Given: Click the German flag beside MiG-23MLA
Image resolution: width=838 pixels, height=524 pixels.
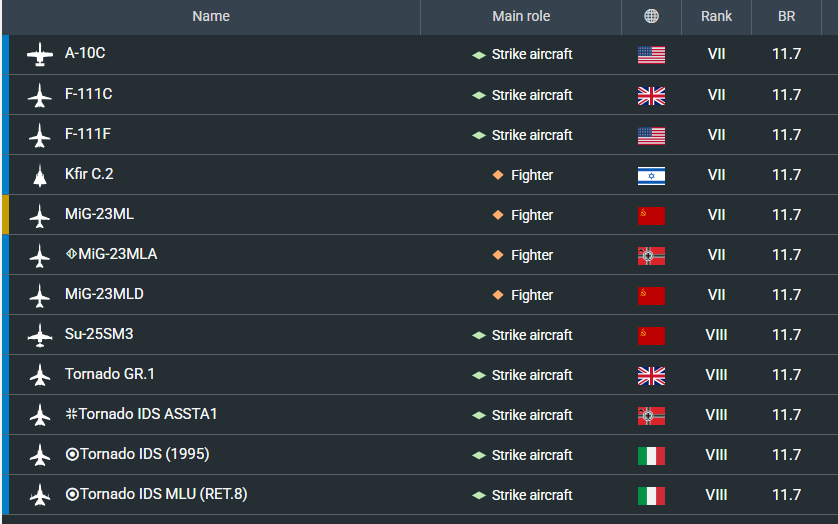Looking at the screenshot, I should pyautogui.click(x=651, y=255).
